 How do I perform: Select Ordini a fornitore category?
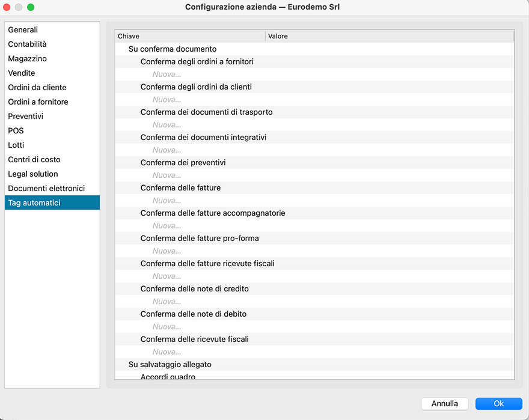click(38, 102)
